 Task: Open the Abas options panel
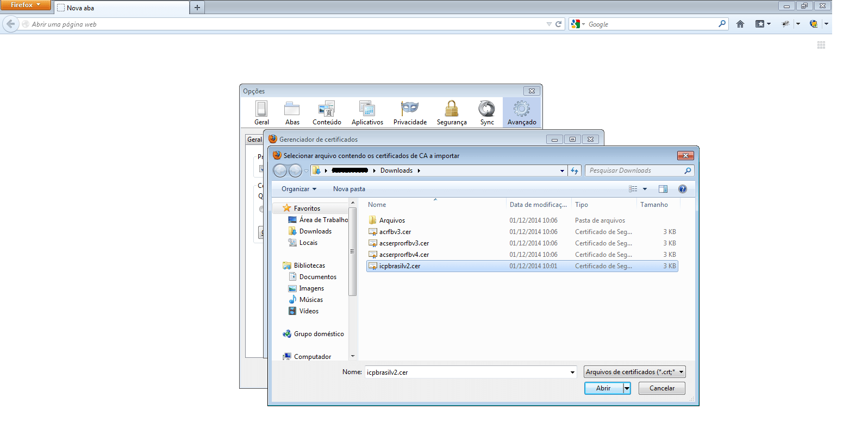coord(292,113)
